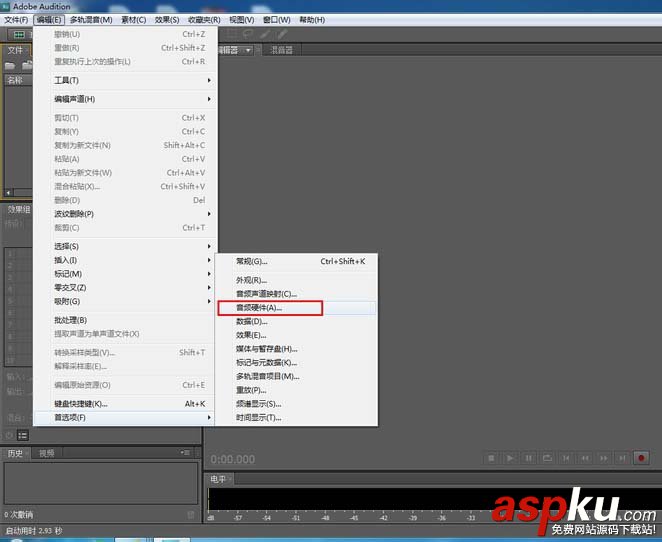This screenshot has width=662, height=542.
Task: Open 数据(D)... preferences
Action: pos(296,322)
